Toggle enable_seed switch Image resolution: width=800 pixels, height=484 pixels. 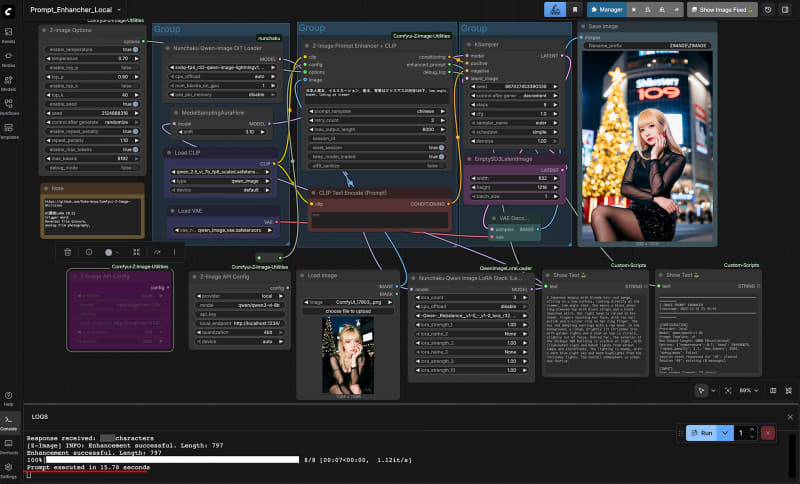[x=136, y=104]
